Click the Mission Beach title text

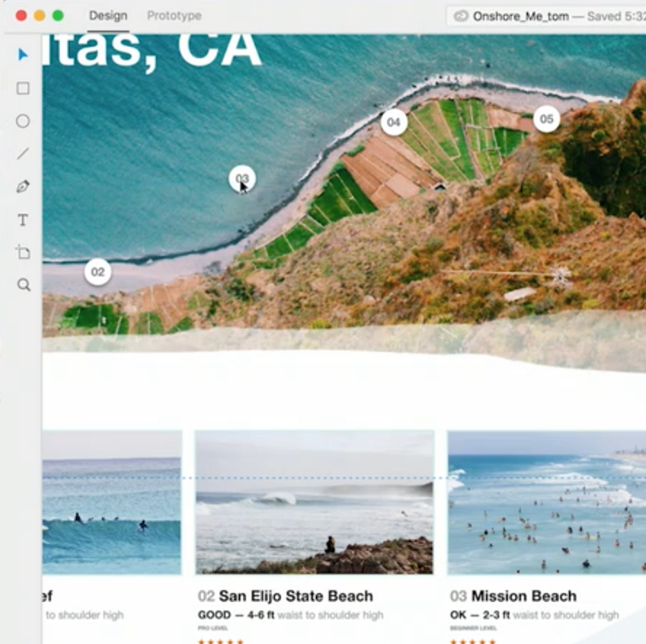coord(523,596)
